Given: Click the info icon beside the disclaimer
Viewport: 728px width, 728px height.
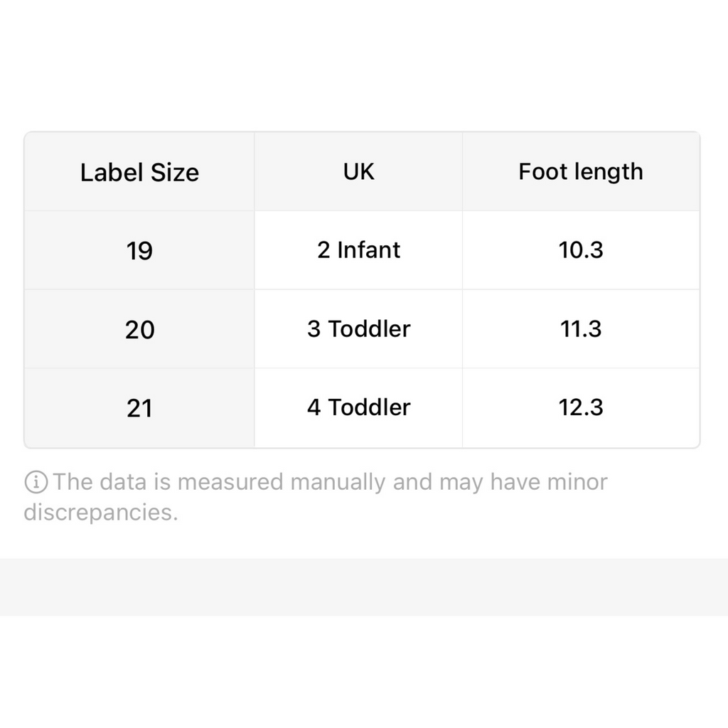Looking at the screenshot, I should tap(36, 482).
